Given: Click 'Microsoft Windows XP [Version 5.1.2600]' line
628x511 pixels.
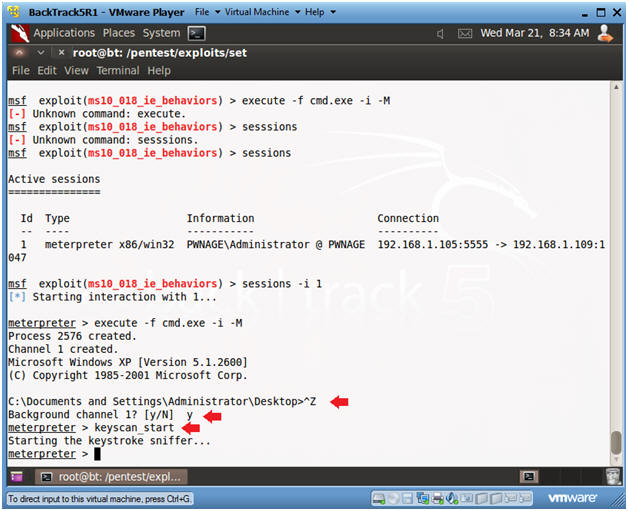Looking at the screenshot, I should click(x=128, y=362).
